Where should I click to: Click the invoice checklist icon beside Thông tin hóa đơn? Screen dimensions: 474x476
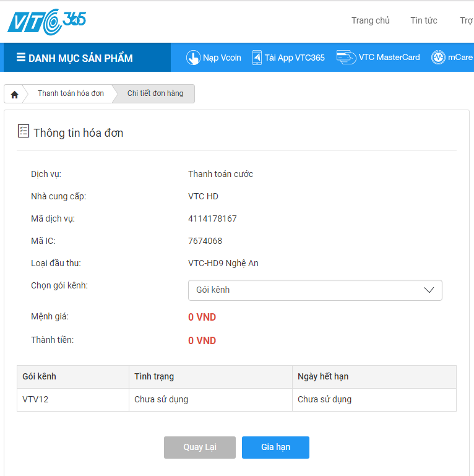point(24,131)
